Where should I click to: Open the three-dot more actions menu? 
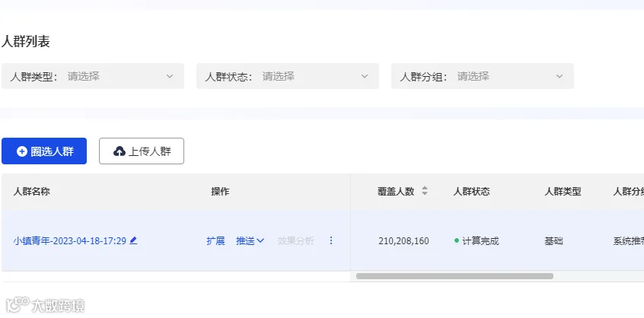(331, 240)
